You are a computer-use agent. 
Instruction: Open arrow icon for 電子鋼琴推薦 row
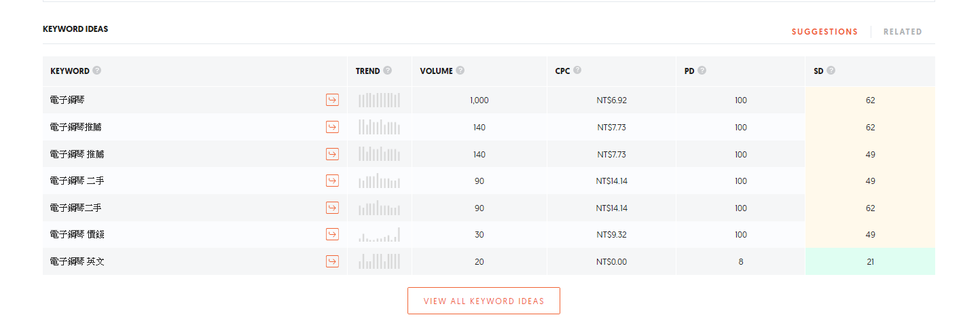332,127
